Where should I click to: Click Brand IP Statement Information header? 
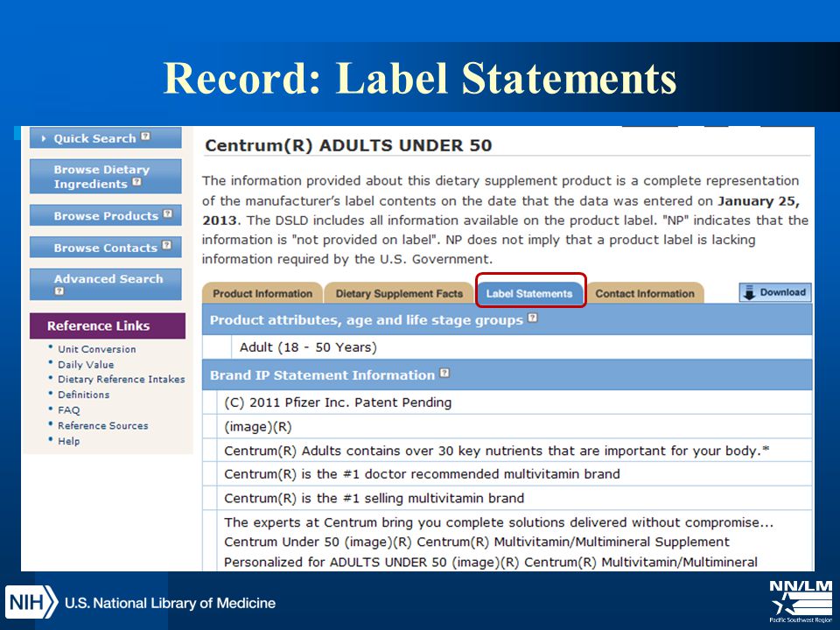tap(507, 375)
